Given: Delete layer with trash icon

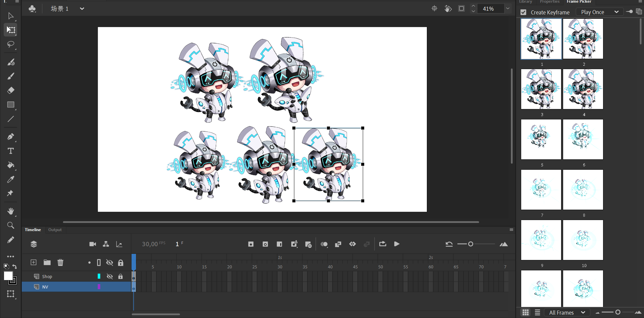Looking at the screenshot, I should click(60, 262).
